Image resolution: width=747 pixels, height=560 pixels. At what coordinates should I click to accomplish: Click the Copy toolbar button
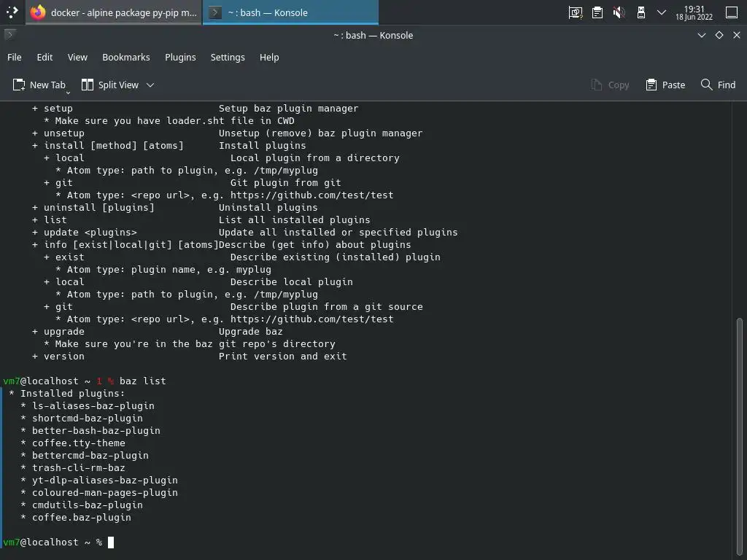[611, 85]
